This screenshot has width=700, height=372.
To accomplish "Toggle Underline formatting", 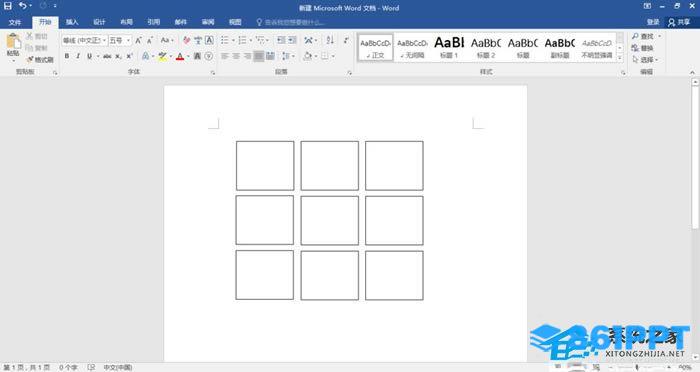I will [89, 56].
